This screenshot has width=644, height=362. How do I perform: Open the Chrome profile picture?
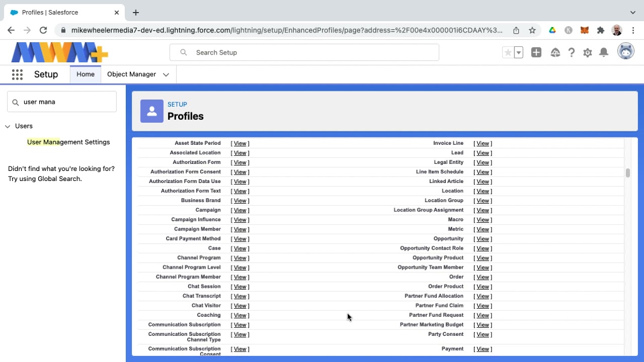[617, 30]
